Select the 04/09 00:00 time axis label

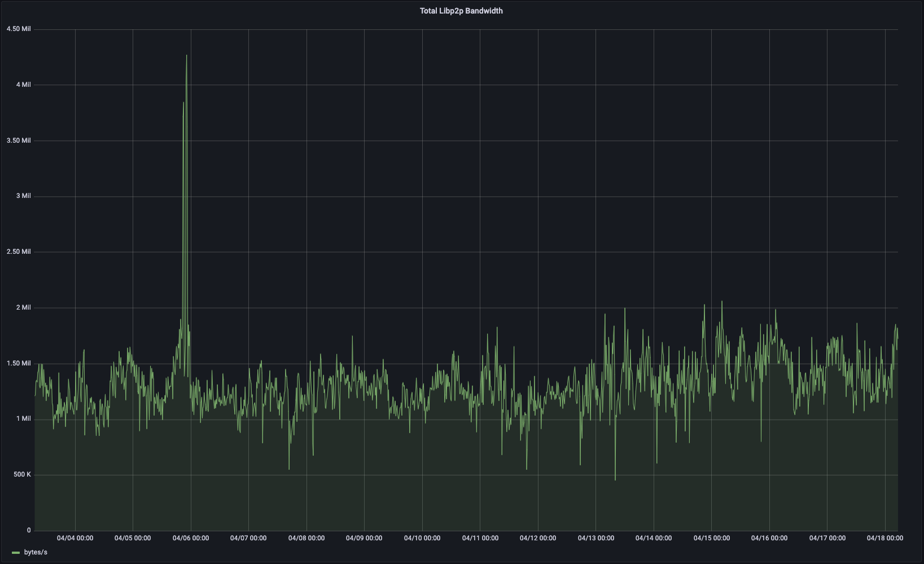point(364,538)
